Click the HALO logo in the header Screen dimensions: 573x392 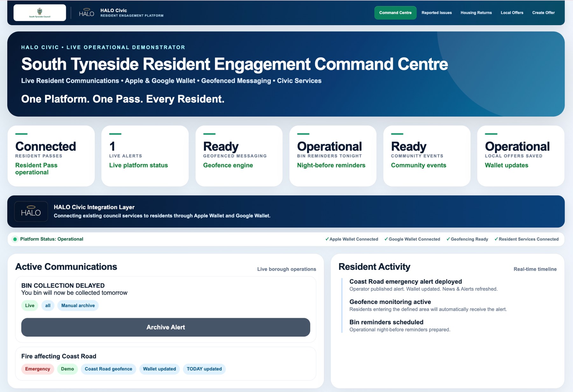(x=86, y=13)
